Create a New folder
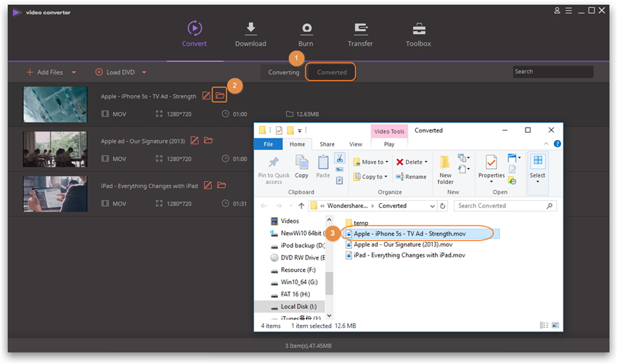This screenshot has width=617, height=364. tap(445, 170)
